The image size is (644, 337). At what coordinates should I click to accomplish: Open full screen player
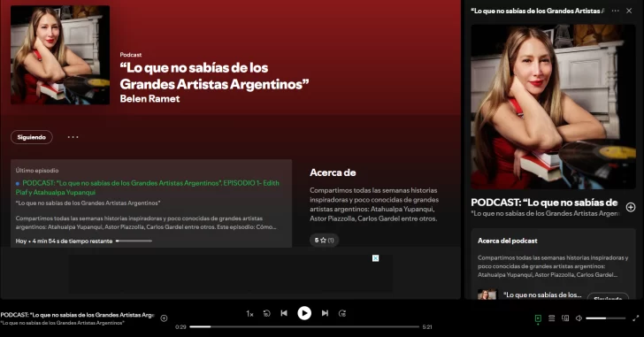click(x=636, y=318)
